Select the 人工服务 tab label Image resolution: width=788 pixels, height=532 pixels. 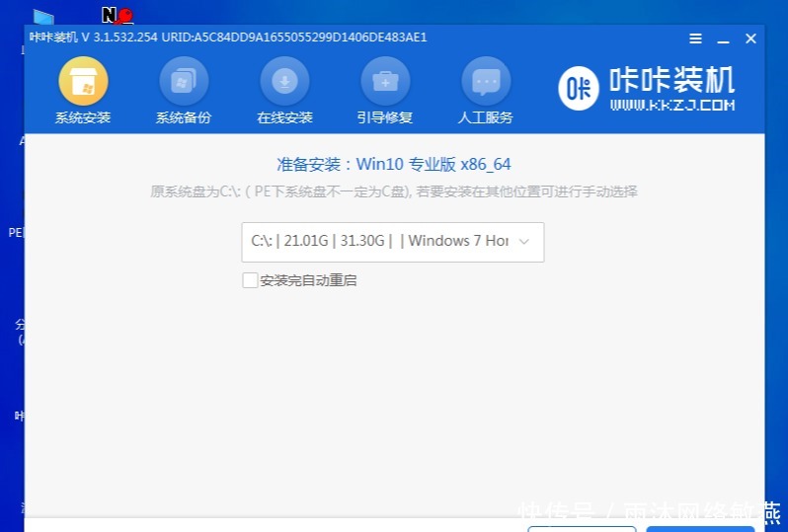tap(486, 117)
